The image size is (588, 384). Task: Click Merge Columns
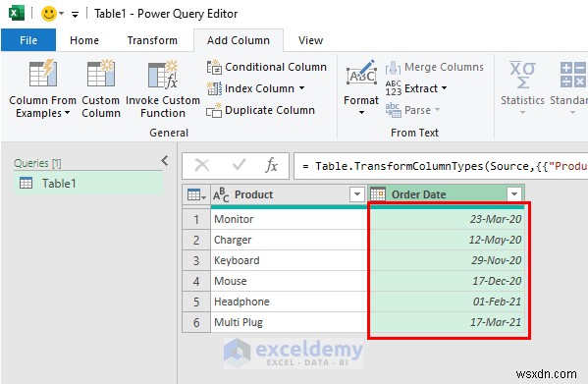point(435,67)
